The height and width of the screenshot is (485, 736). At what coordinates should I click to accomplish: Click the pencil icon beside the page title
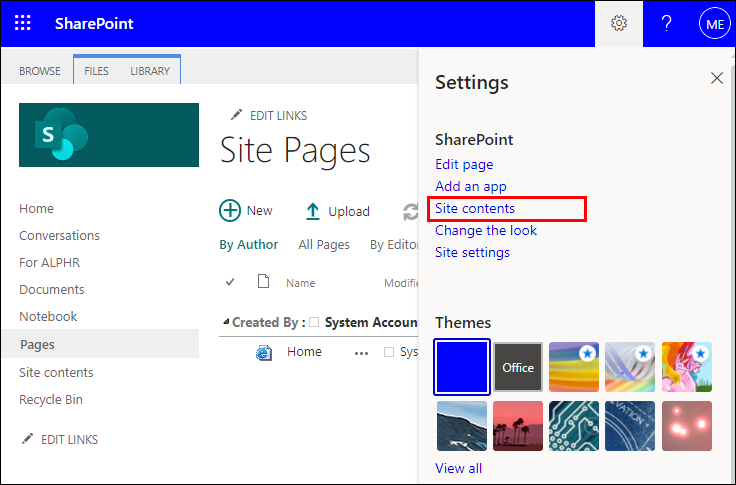pos(237,115)
